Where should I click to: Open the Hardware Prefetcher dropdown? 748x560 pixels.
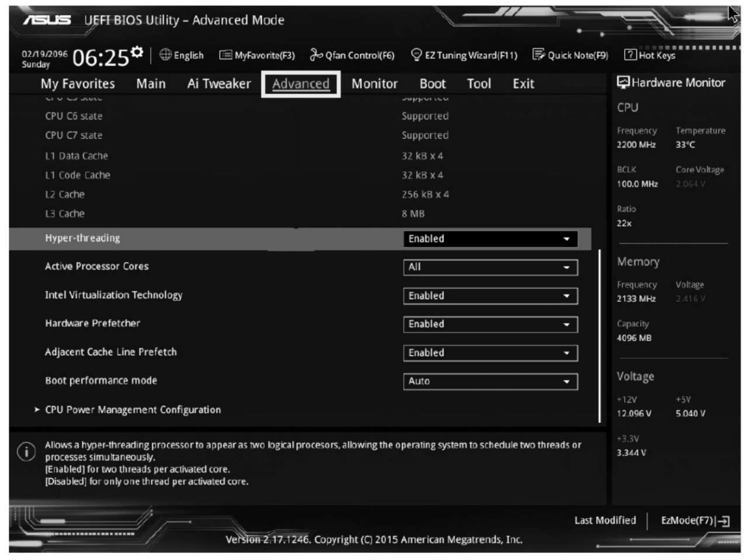490,324
